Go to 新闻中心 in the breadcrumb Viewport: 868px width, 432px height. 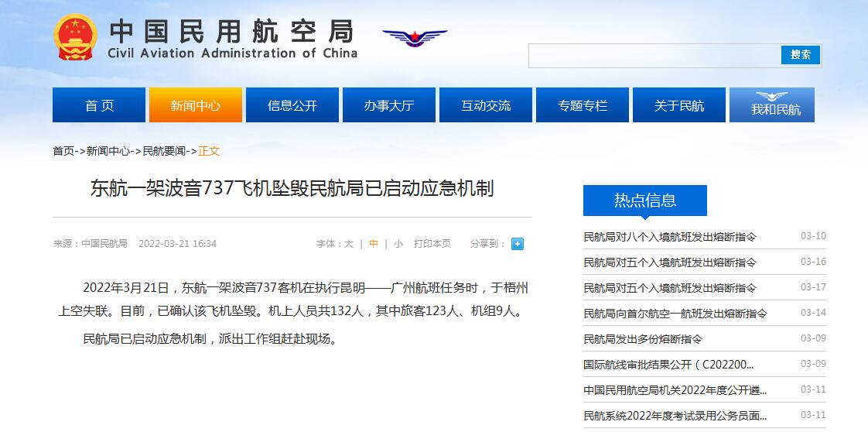(108, 151)
